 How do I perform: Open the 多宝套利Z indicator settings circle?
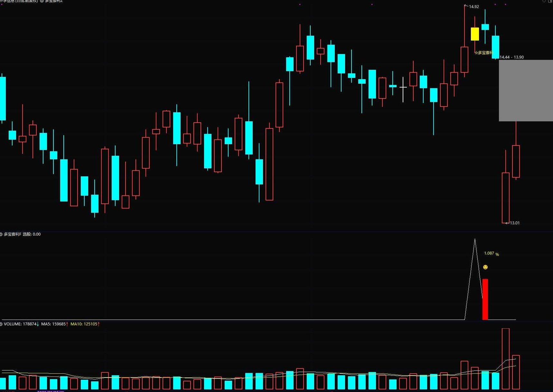pyautogui.click(x=42, y=1)
